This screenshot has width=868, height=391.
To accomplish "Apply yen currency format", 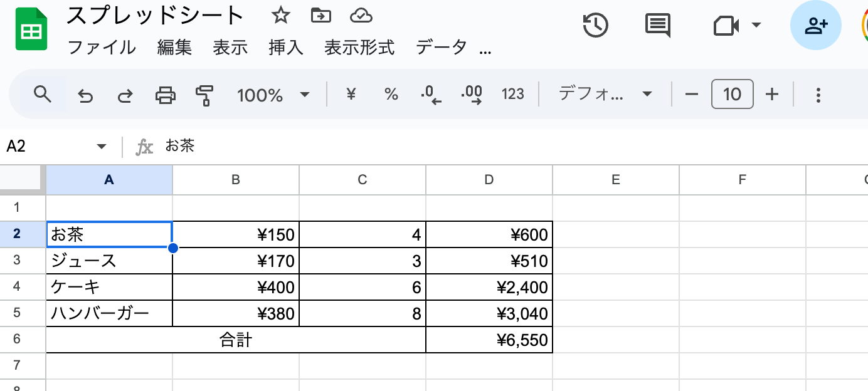I will [351, 95].
